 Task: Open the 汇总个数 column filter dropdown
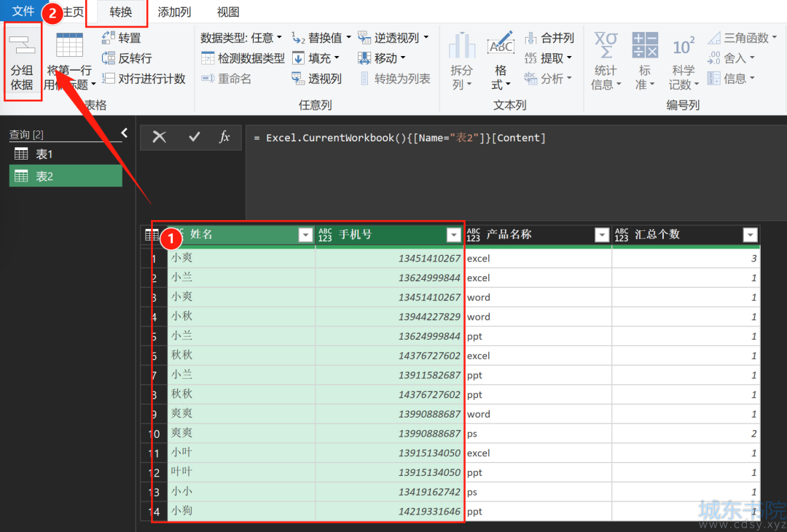[751, 235]
